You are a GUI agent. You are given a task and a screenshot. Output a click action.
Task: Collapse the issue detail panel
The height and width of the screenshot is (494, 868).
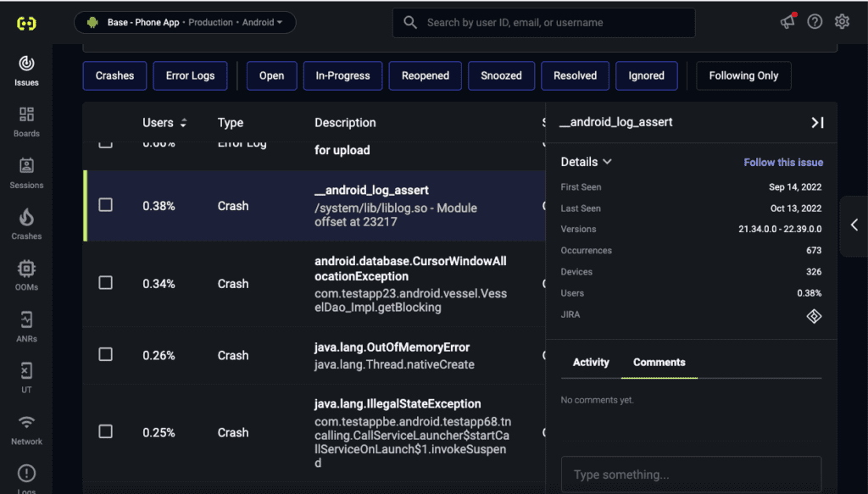(817, 122)
